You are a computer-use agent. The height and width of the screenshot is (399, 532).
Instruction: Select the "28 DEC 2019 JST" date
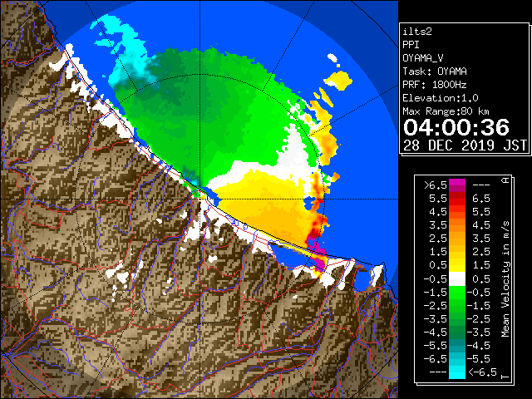(465, 145)
